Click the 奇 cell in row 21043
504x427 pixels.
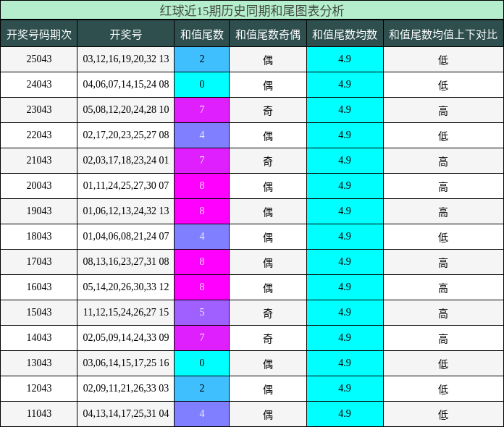point(268,161)
